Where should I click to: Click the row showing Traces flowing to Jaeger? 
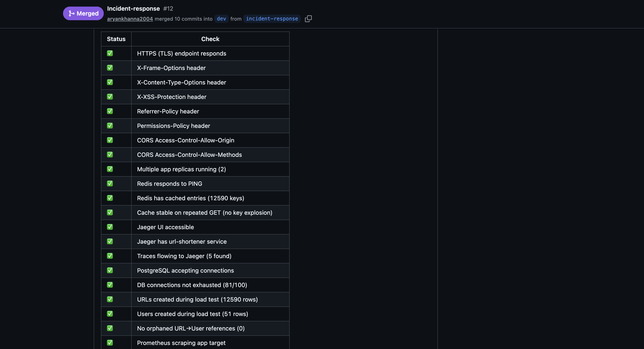pyautogui.click(x=184, y=256)
